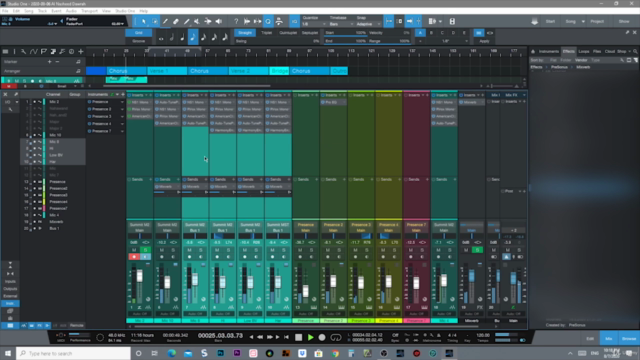Image resolution: width=640 pixels, height=360 pixels.
Task: Toggle Solo on the Mic 2 channel
Action: tap(145, 250)
